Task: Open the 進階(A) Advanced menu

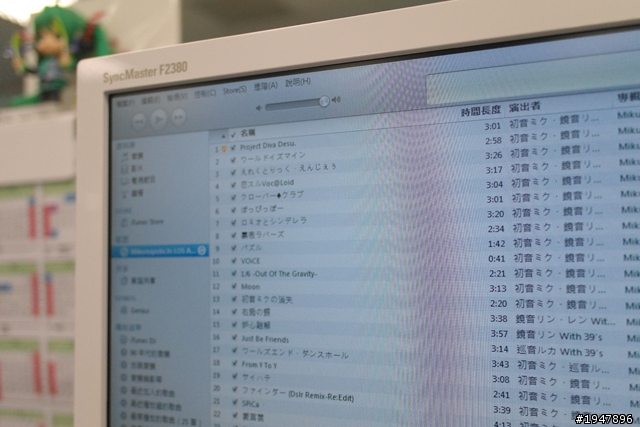Action: click(x=266, y=86)
